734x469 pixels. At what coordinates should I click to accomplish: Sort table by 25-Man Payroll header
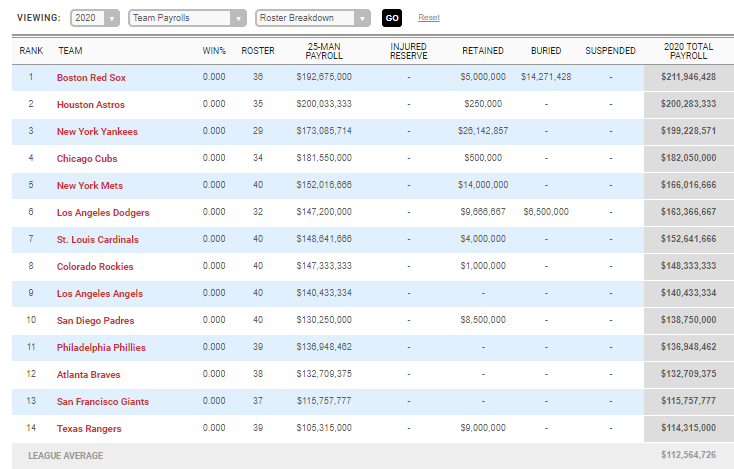323,50
